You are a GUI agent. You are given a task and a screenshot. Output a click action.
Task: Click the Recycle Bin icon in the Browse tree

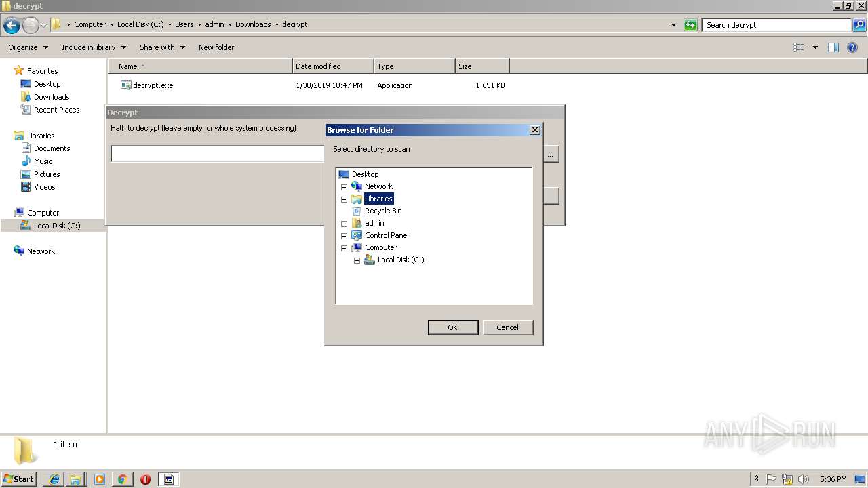[x=357, y=211]
